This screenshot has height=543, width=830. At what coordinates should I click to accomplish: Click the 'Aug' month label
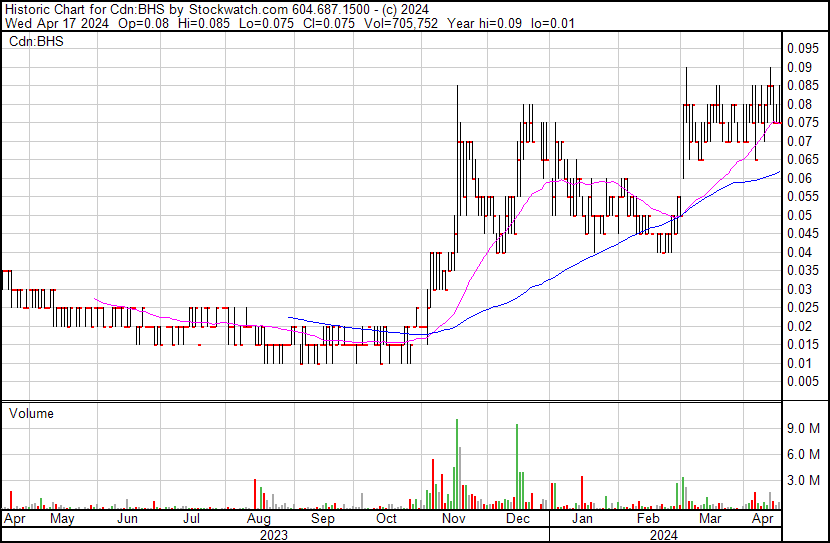pyautogui.click(x=259, y=519)
